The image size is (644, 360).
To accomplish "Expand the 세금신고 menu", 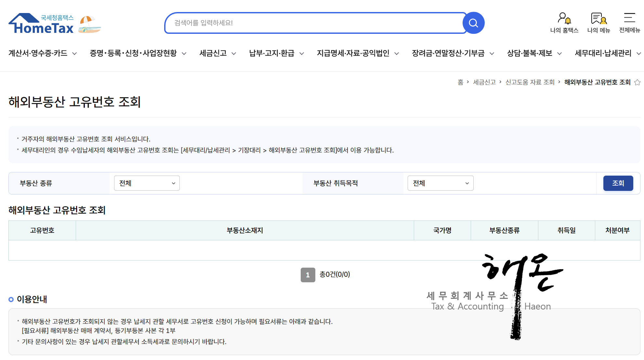I will coord(217,53).
